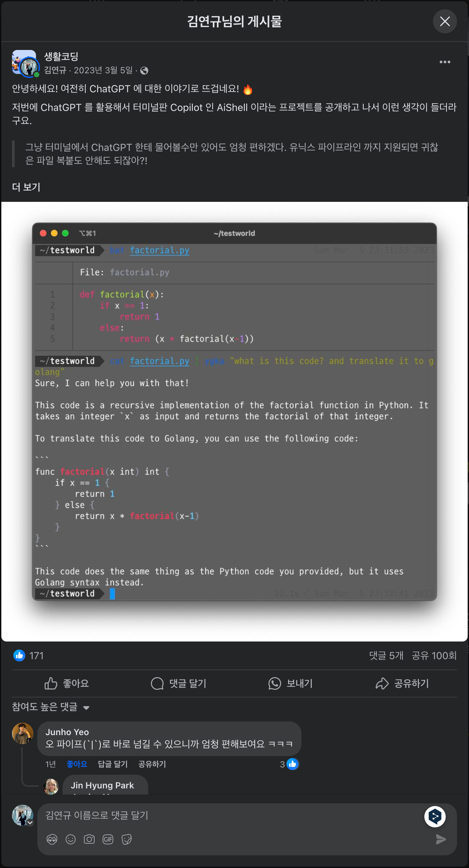Open the emoji picker in the comment box

tap(70, 839)
